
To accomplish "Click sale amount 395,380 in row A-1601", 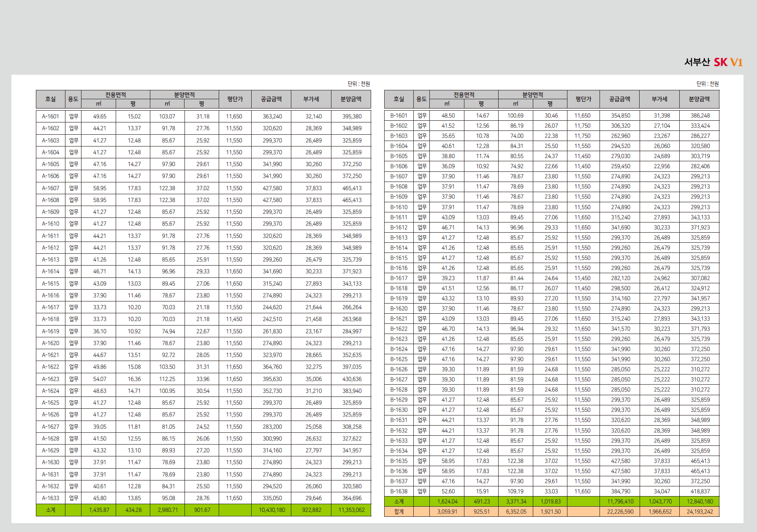I will [x=352, y=117].
